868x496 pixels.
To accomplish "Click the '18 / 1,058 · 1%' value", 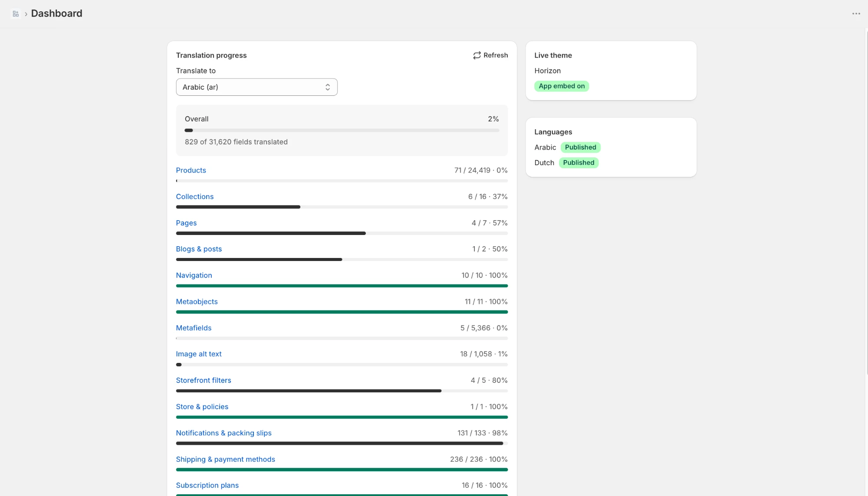I will click(484, 354).
